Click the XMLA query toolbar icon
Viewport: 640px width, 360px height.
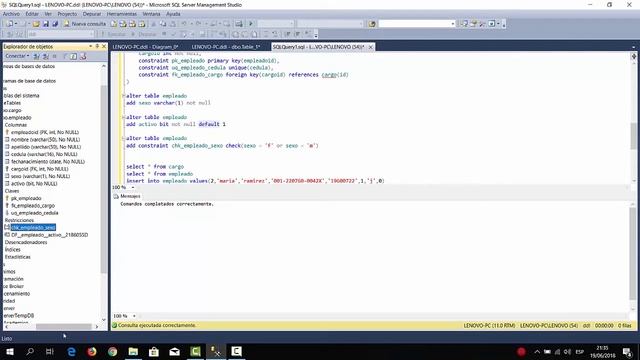142,24
